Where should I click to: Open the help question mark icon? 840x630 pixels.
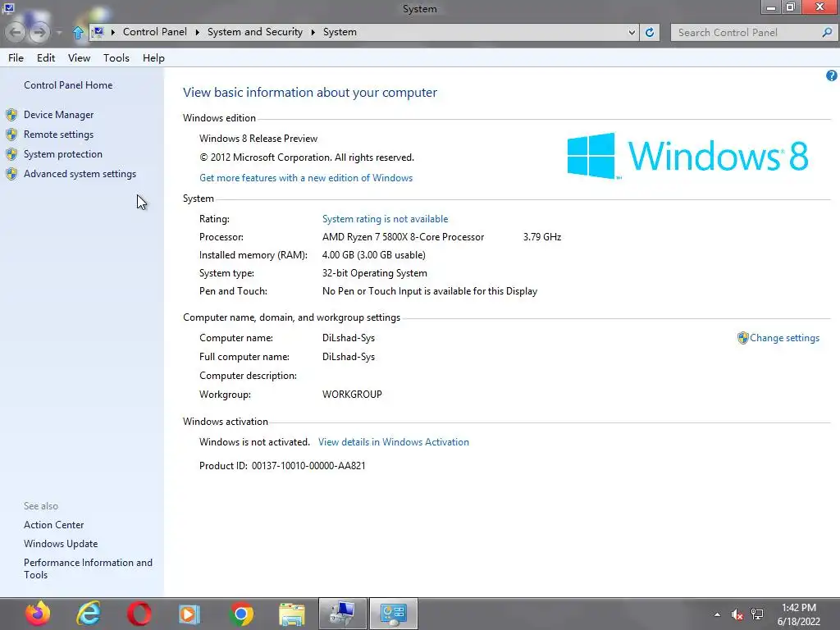[832, 75]
